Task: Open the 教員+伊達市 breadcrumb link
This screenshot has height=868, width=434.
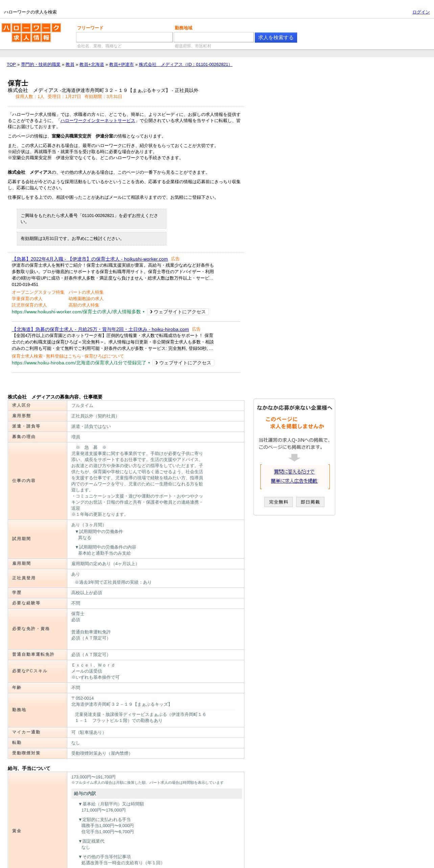Action: pyautogui.click(x=121, y=65)
